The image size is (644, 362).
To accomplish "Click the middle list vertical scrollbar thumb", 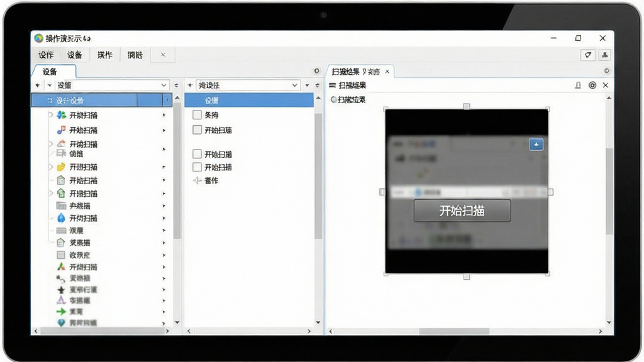I will click(x=318, y=176).
